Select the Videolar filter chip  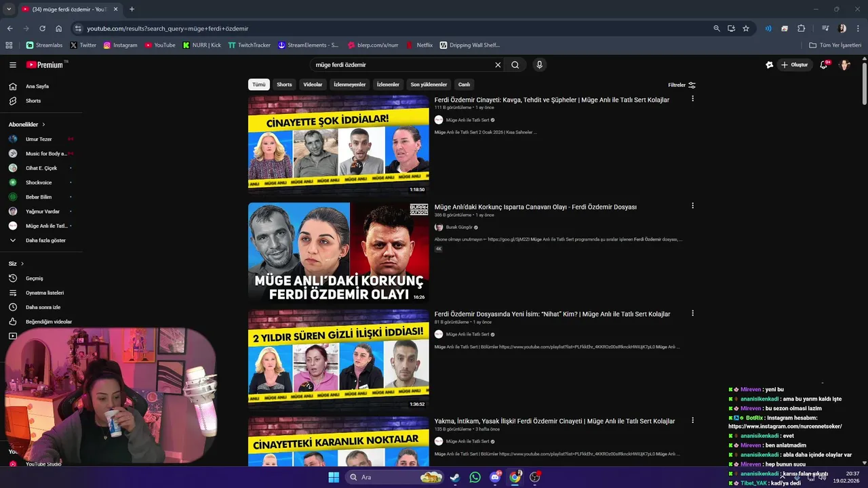(x=313, y=85)
